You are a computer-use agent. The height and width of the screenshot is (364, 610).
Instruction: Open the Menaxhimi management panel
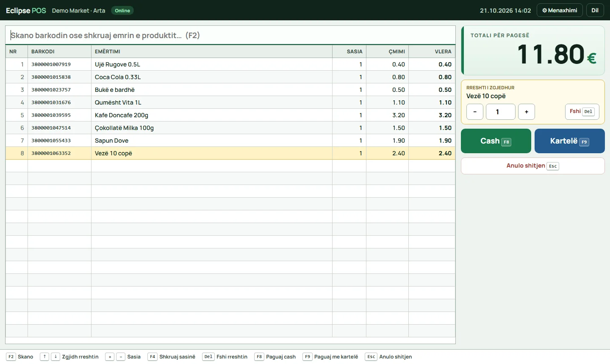(560, 10)
